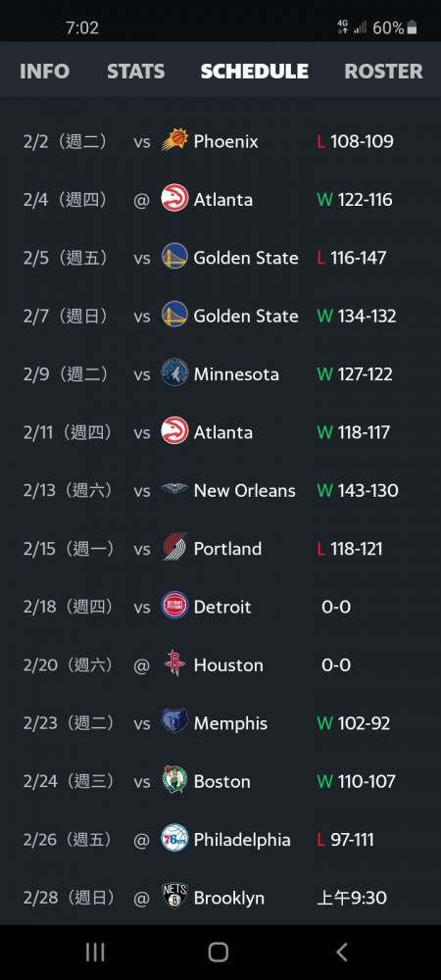Switch to the STATS tab

[x=135, y=71]
